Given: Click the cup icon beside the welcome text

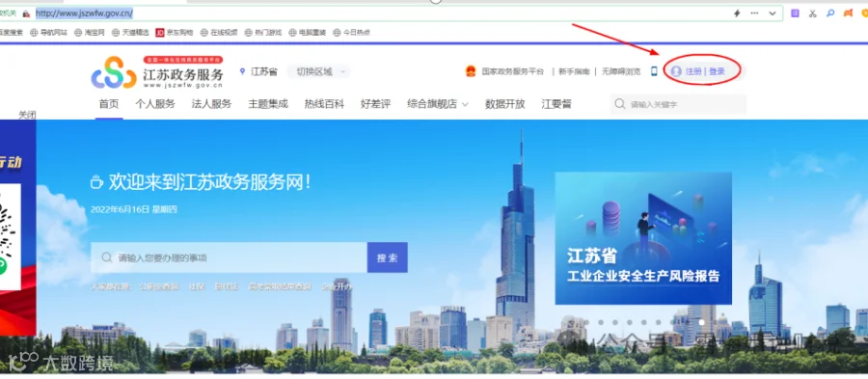Looking at the screenshot, I should (96, 182).
